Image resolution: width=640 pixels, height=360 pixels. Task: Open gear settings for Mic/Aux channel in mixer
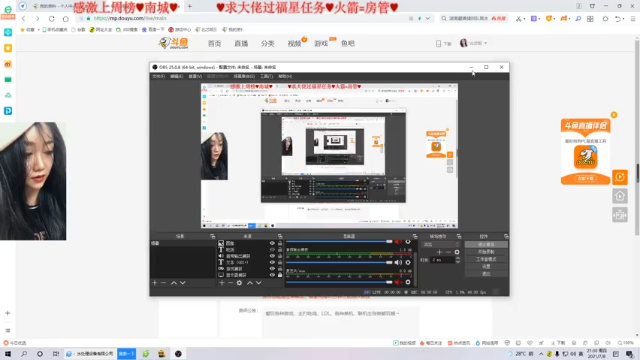[x=408, y=282]
